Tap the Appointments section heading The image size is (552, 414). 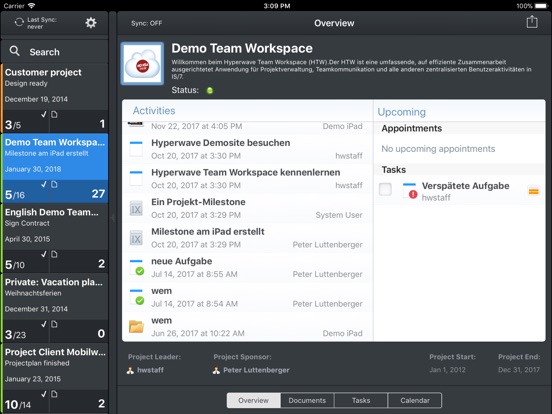[412, 128]
